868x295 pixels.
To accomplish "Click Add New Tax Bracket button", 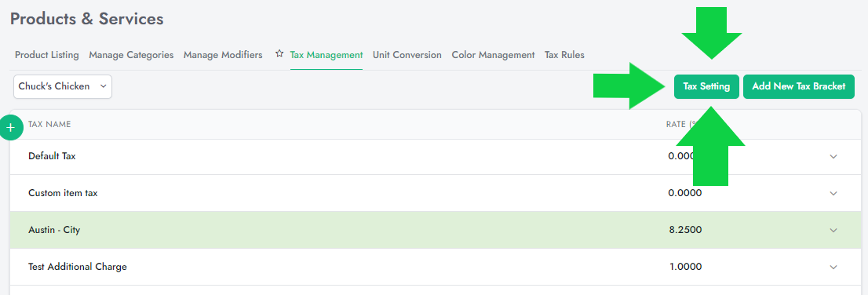I will click(799, 86).
